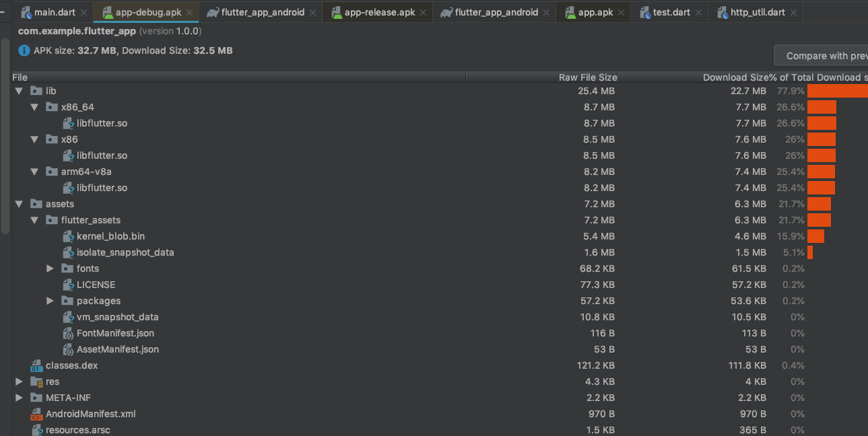Screen dimensions: 868x436
Task: Collapse the x86 folder
Action: click(x=34, y=139)
